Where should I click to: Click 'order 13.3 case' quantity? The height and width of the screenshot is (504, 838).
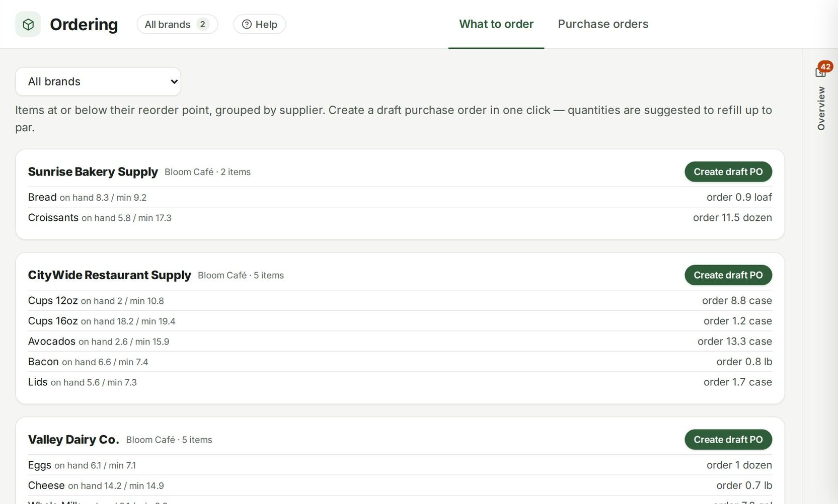tap(735, 342)
